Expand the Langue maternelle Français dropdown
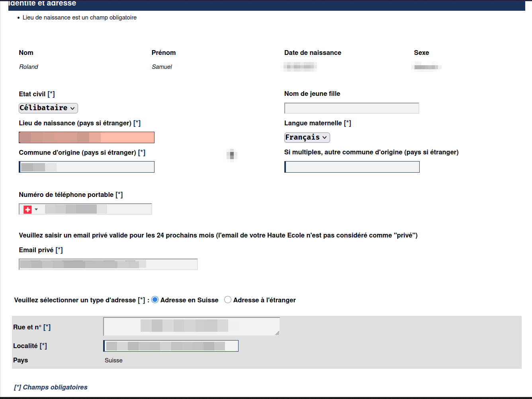 307,137
